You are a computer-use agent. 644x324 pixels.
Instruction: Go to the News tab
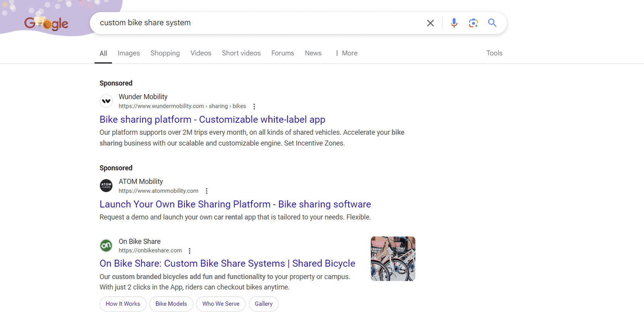click(313, 53)
